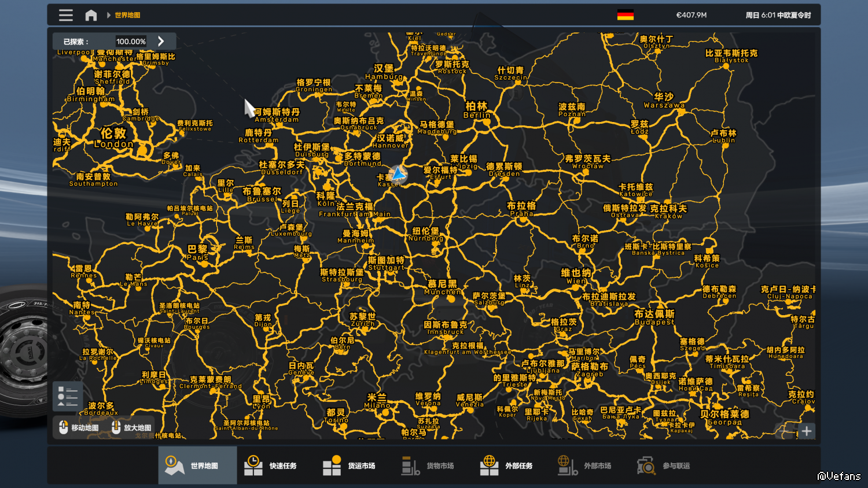
Task: Select Innsbruck on the map
Action: (446, 328)
